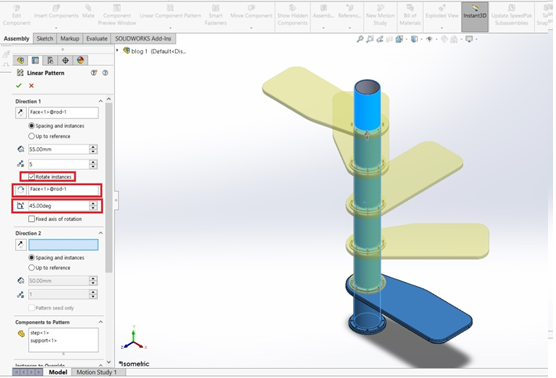Open the ConfigurationManager tab icon
The height and width of the screenshot is (378, 556).
[x=50, y=60]
